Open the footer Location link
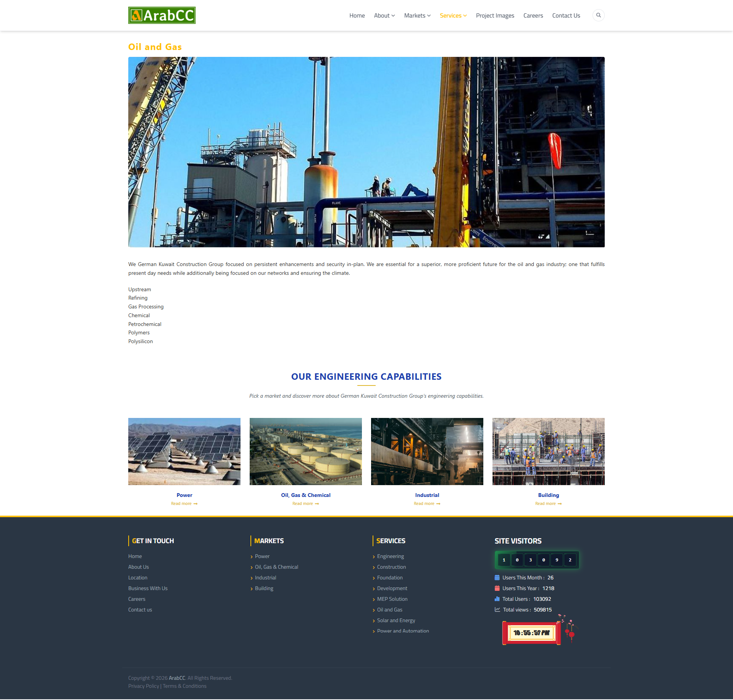The height and width of the screenshot is (700, 733). pyautogui.click(x=138, y=577)
